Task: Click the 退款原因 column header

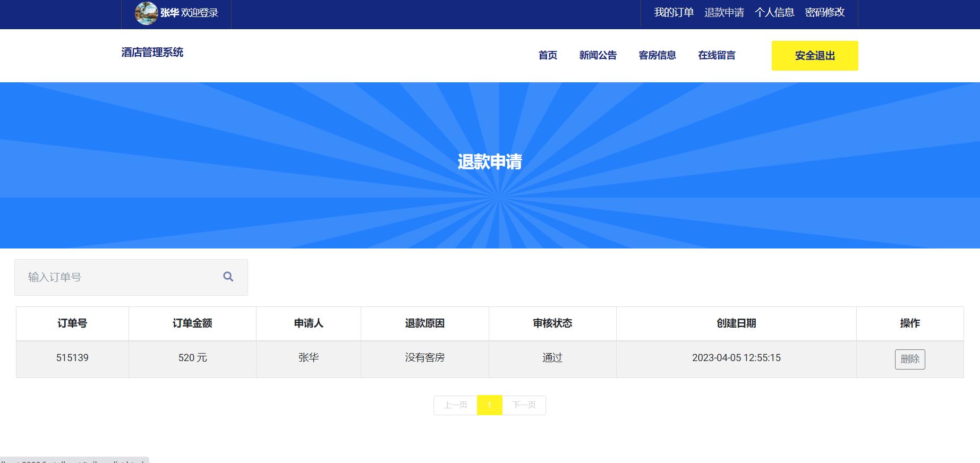Action: click(425, 323)
